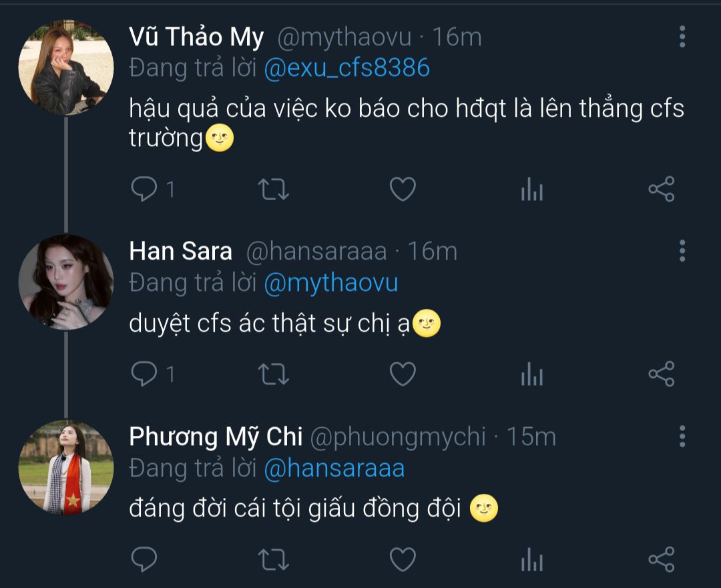Open more options for Han Sara's tweet
The height and width of the screenshot is (588, 721).
click(x=682, y=251)
